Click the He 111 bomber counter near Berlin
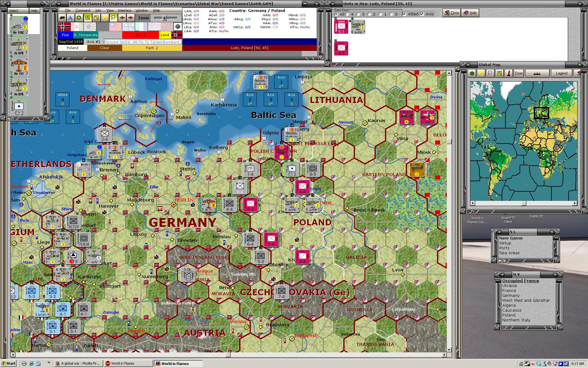Image resolution: width=588 pixels, height=368 pixels. (209, 204)
